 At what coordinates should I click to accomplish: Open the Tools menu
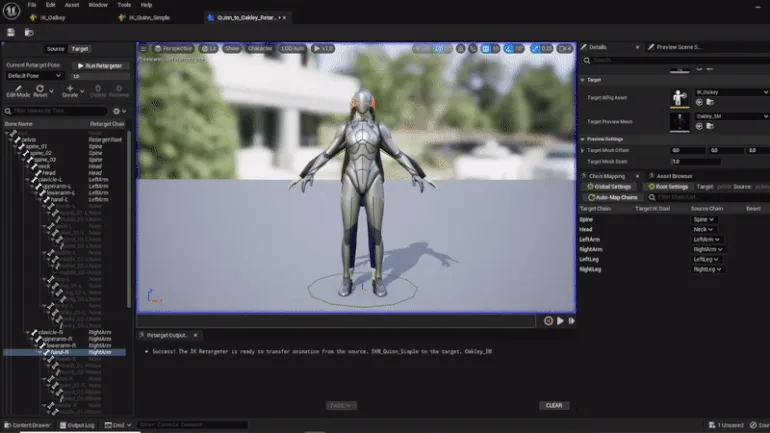[x=123, y=5]
